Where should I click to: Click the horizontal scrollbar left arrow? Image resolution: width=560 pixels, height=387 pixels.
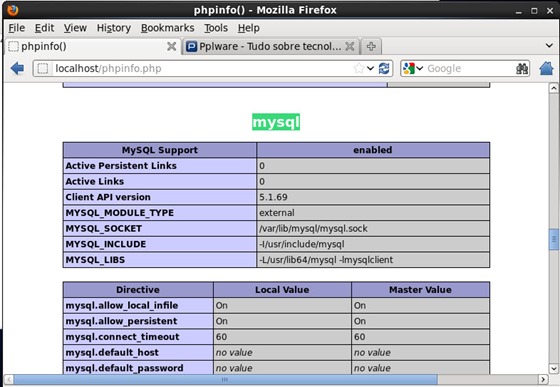[x=9, y=379]
